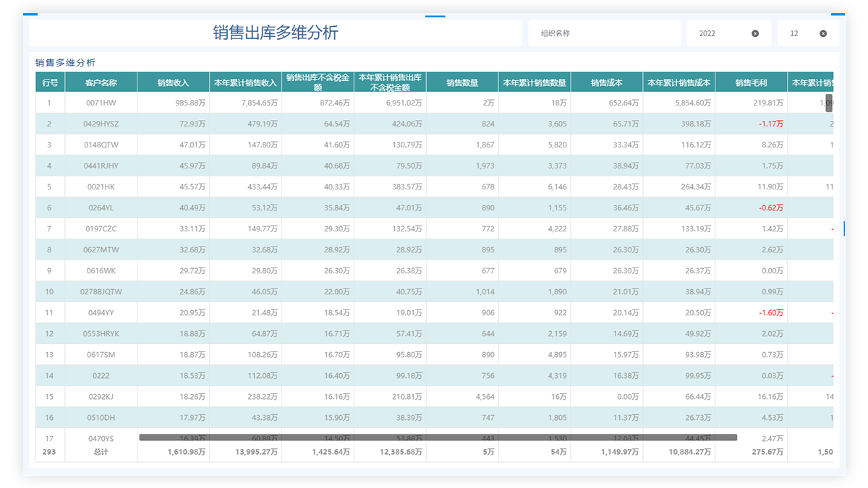This screenshot has height=488, width=868.
Task: Click the 销售出库多维分析 page title
Action: tap(275, 33)
